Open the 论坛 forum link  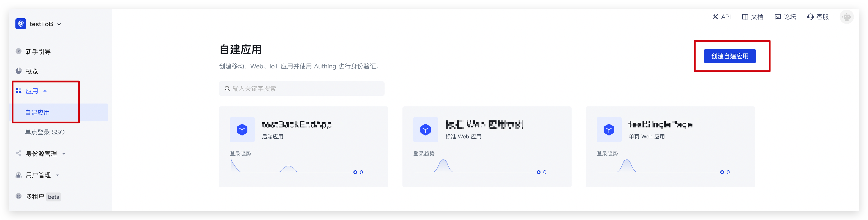(785, 17)
